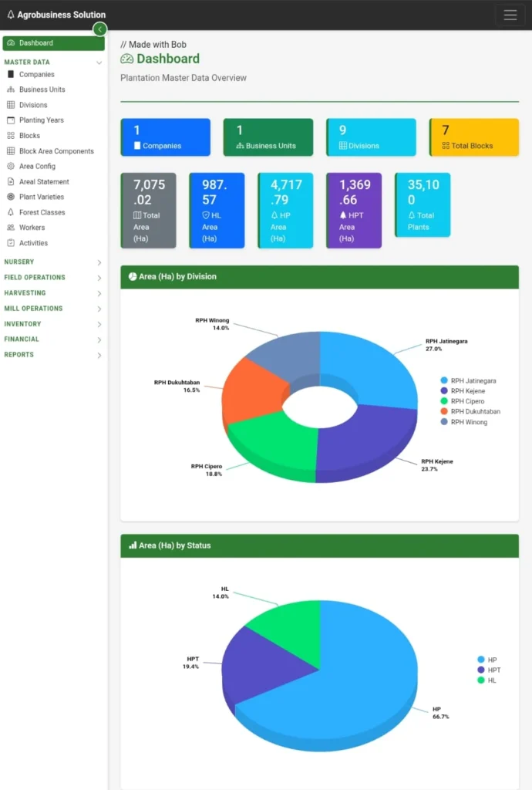This screenshot has width=532, height=790.
Task: Click the Workers people icon
Action: (11, 228)
